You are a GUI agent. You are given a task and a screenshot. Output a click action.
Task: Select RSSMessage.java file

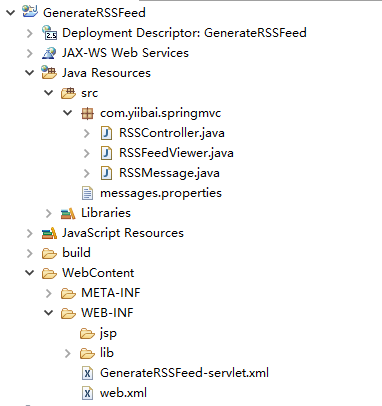(169, 173)
